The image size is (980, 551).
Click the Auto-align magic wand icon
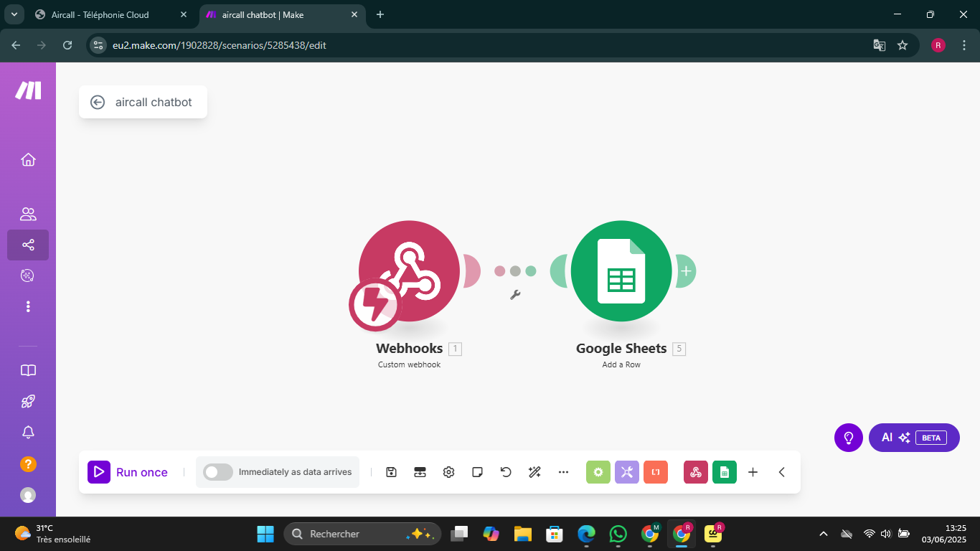pyautogui.click(x=534, y=472)
